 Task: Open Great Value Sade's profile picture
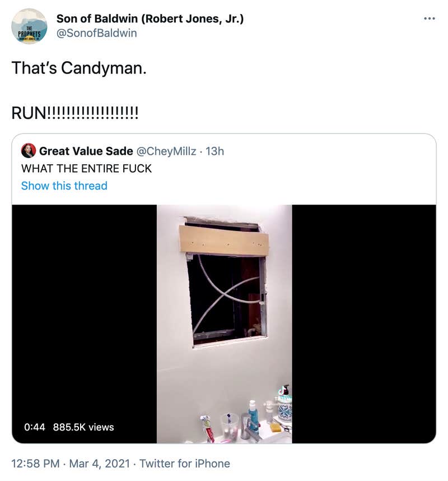click(30, 151)
